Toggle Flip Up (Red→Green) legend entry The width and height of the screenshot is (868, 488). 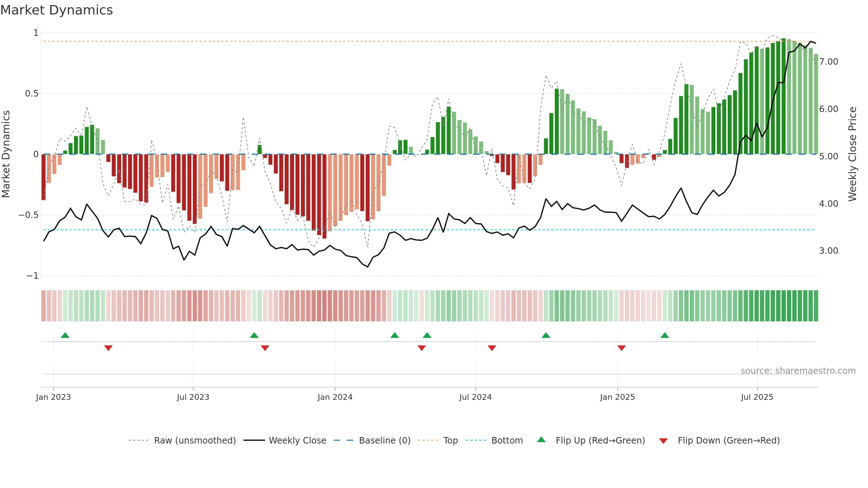point(591,440)
